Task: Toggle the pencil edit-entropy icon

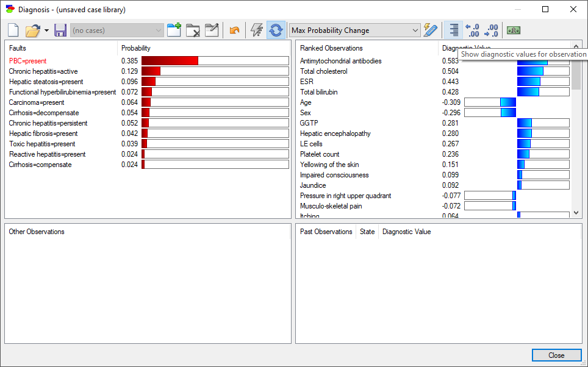Action: coord(431,30)
